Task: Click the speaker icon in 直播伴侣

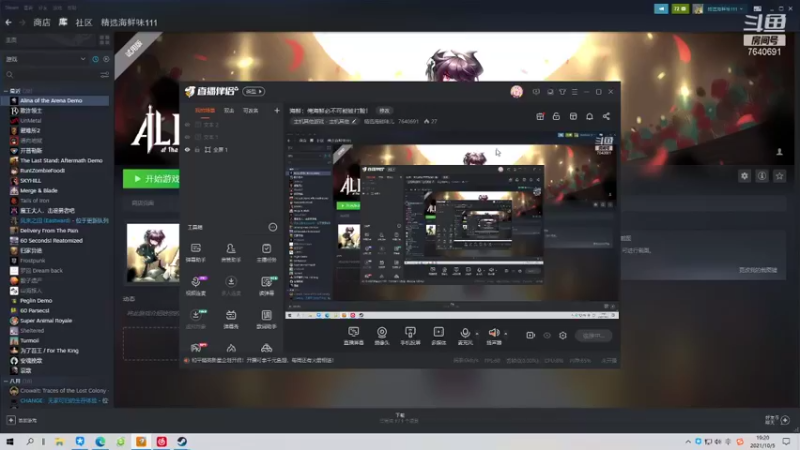Action: (x=494, y=333)
